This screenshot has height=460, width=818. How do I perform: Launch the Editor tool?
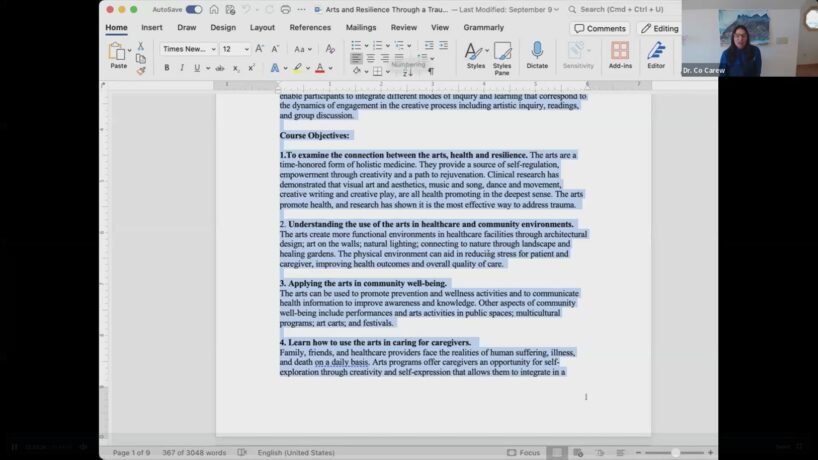click(656, 54)
